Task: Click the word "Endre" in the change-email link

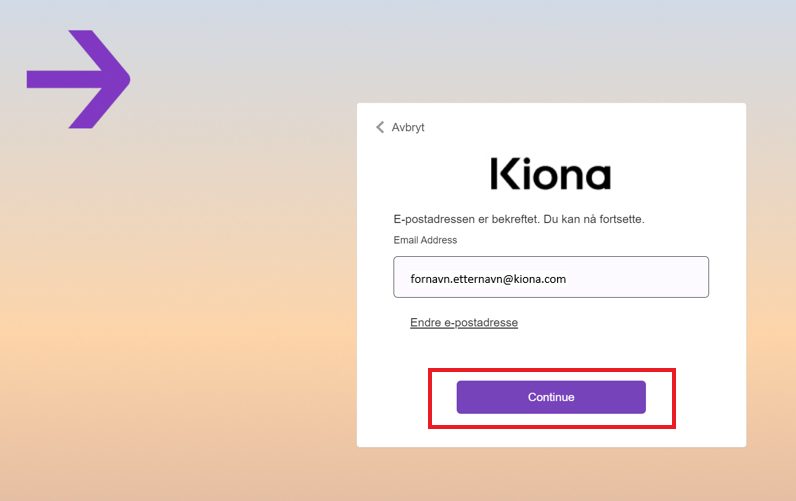Action: (425, 322)
